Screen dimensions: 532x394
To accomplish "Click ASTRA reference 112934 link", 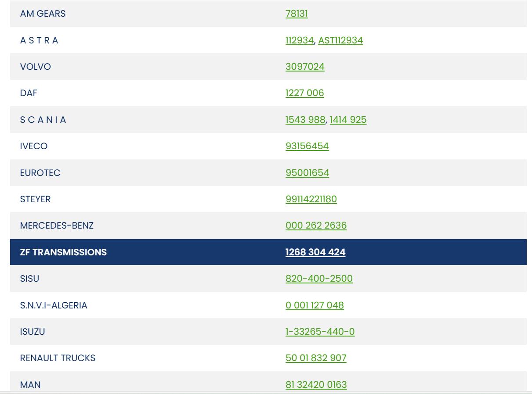I will pos(300,40).
